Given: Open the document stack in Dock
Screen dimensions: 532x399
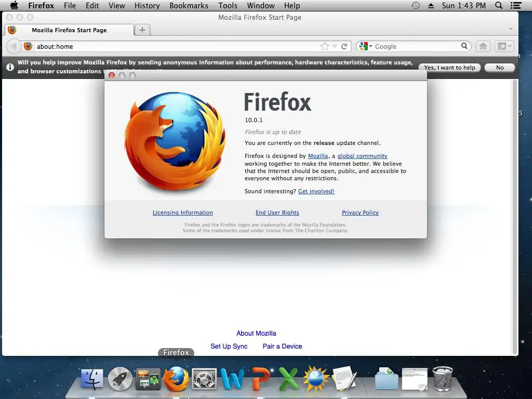Looking at the screenshot, I should point(415,379).
